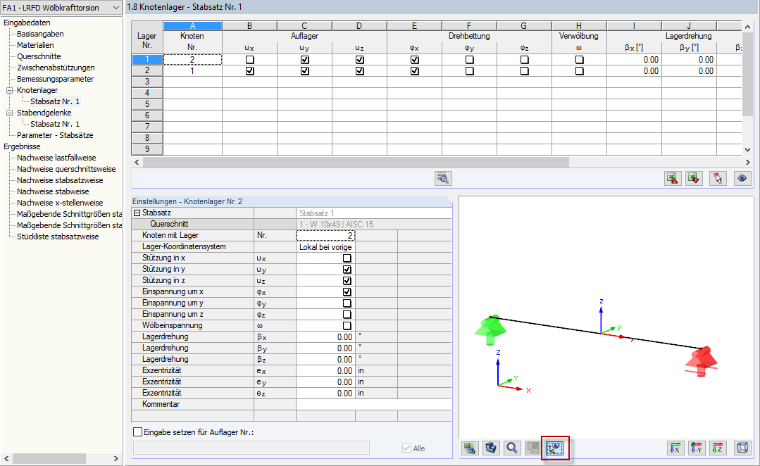The image size is (760, 466).
Task: Enable the Wölbeinspannung checkbox
Action: pyautogui.click(x=347, y=326)
